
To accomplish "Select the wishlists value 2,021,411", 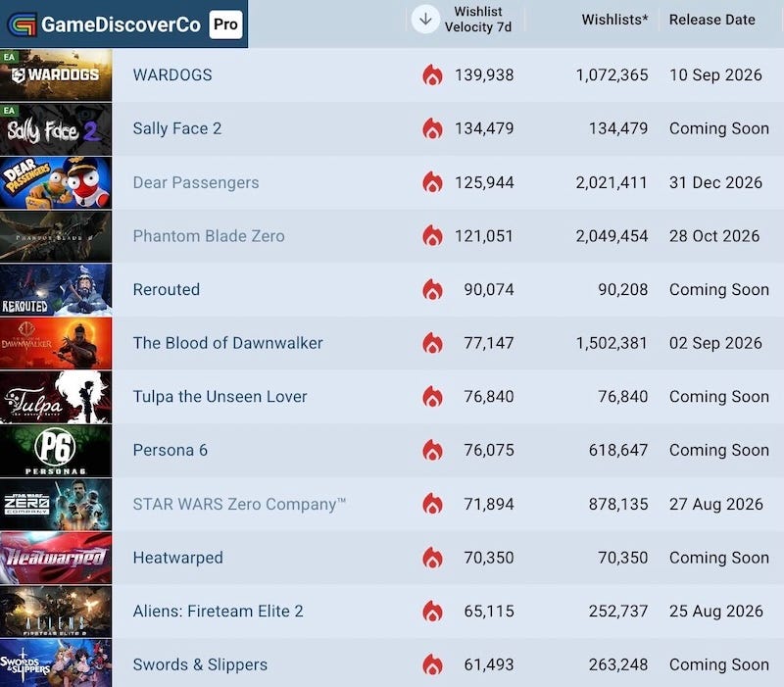I will (612, 182).
